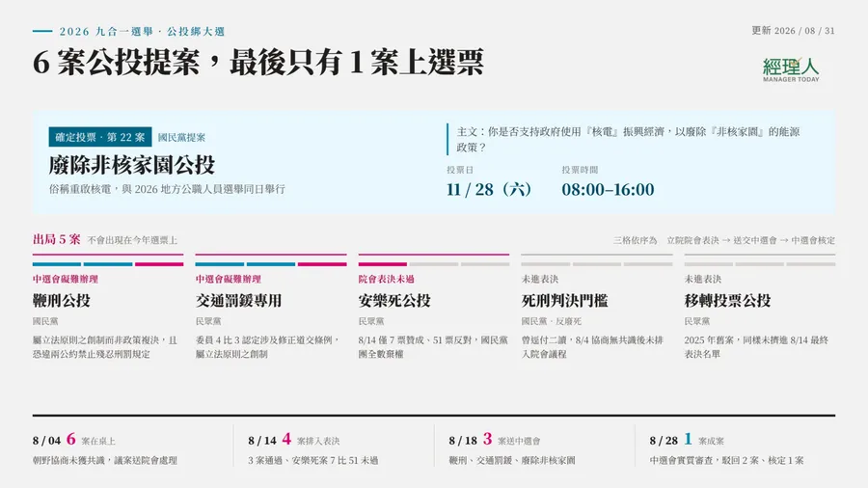Click the 鞭刑公投 card title
This screenshot has height=488, width=868.
pyautogui.click(x=62, y=301)
